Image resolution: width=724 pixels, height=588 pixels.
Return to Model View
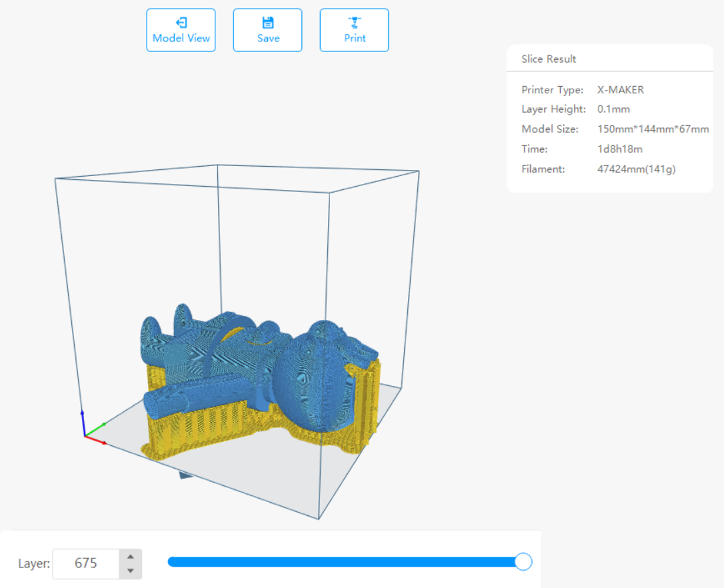(181, 30)
